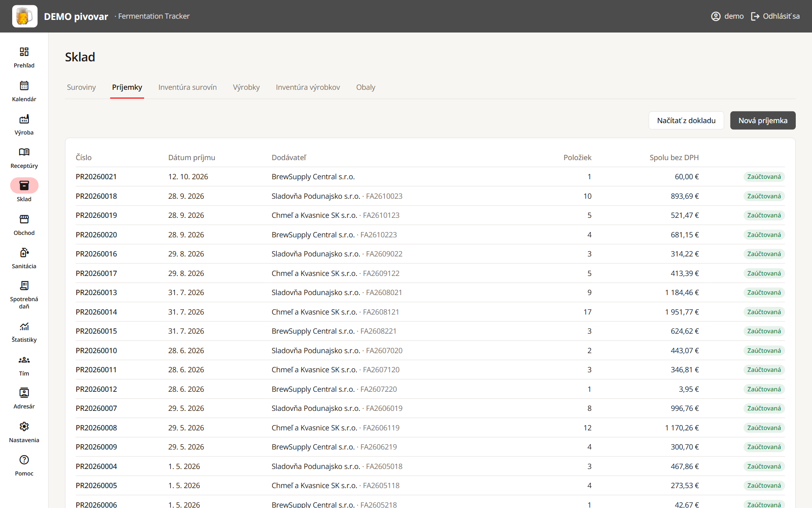Open Tím people icon

[24, 360]
